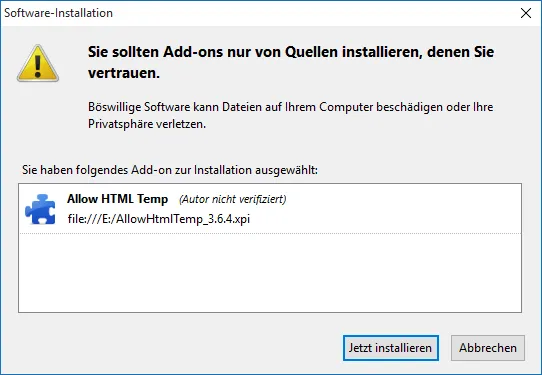542x375 pixels.
Task: Select the blue puzzle piece add-on icon
Action: 40,209
